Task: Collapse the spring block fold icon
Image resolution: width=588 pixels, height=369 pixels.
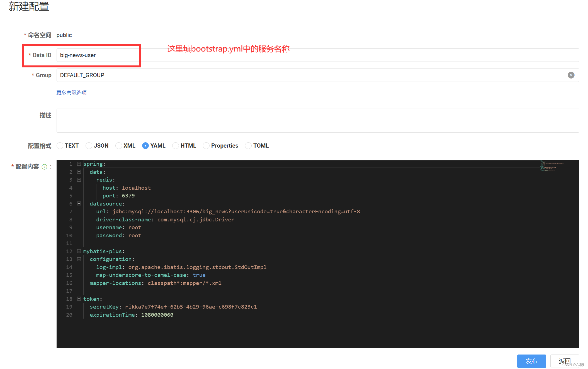Action: (x=79, y=164)
